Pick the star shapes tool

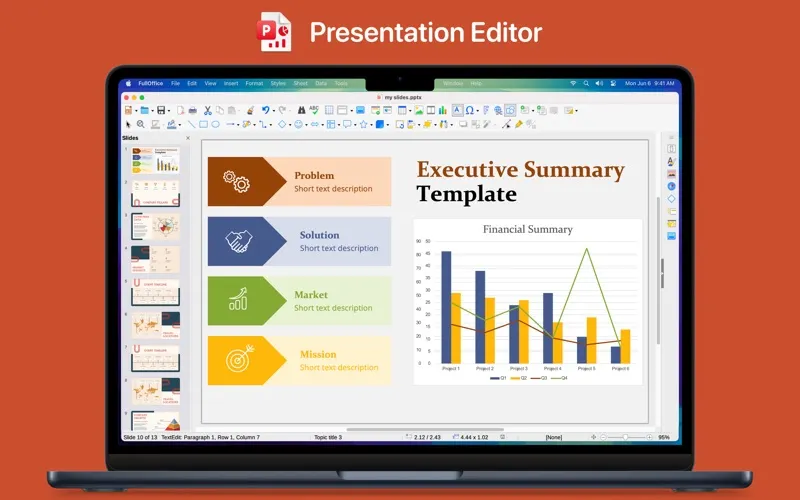[363, 124]
